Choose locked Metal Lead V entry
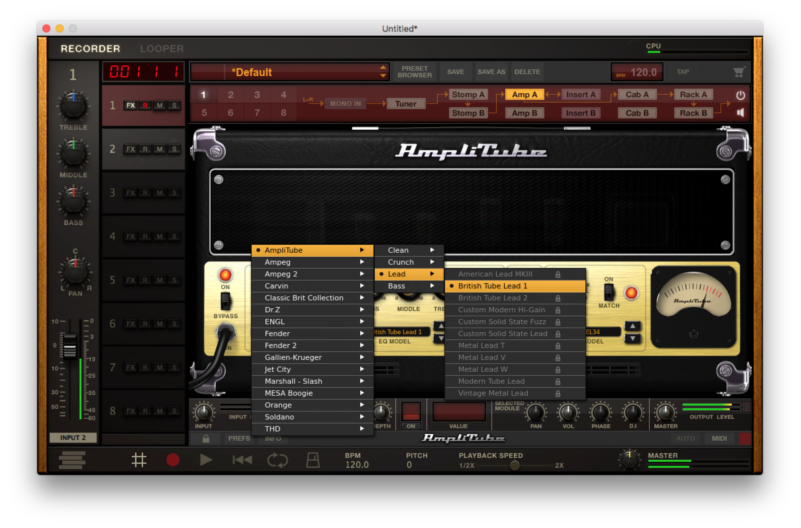This screenshot has width=801, height=528. (515, 357)
